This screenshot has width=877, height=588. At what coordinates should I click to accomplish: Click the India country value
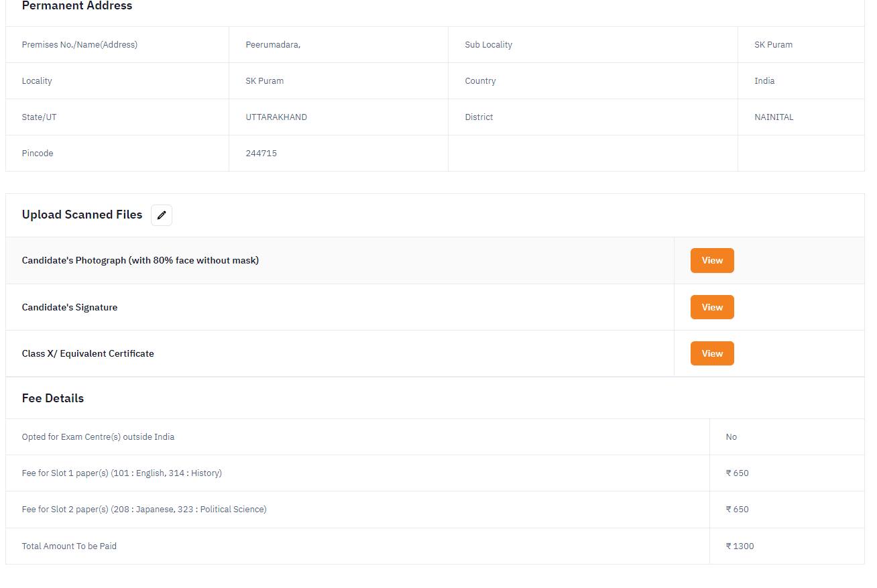pos(764,81)
